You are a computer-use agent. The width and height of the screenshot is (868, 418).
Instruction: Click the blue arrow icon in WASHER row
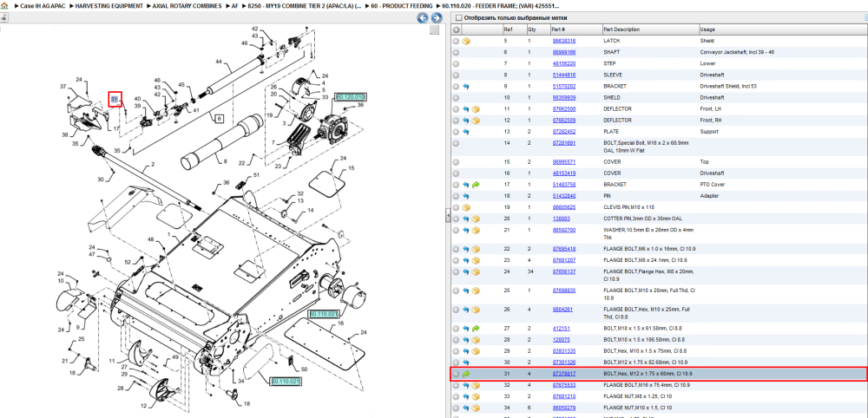[466, 230]
